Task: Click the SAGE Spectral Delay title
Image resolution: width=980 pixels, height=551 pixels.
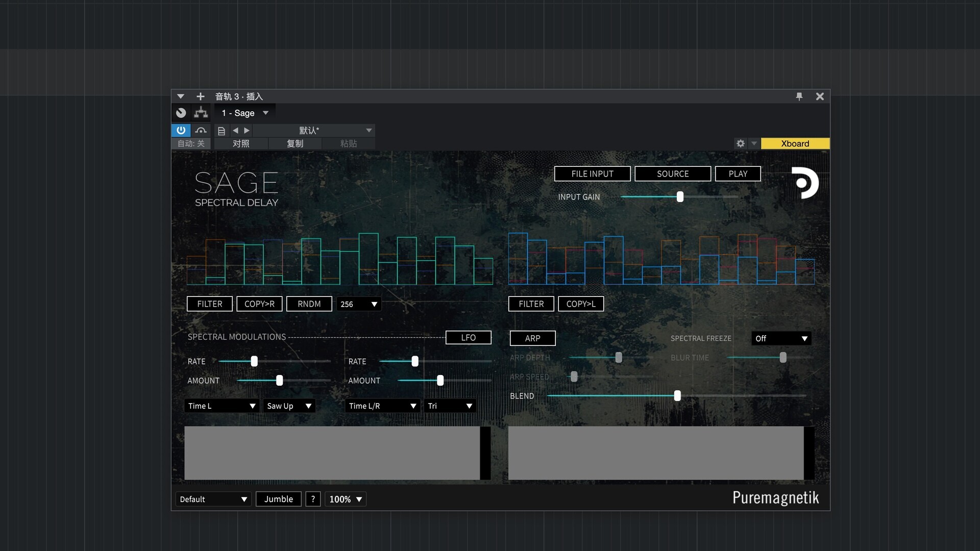Action: click(x=236, y=189)
